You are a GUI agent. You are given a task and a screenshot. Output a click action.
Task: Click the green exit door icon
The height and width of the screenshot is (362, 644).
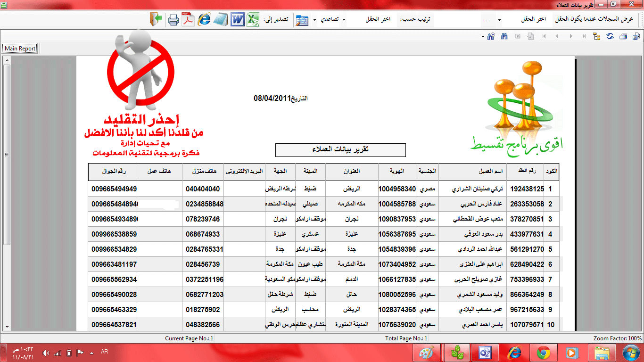click(156, 20)
